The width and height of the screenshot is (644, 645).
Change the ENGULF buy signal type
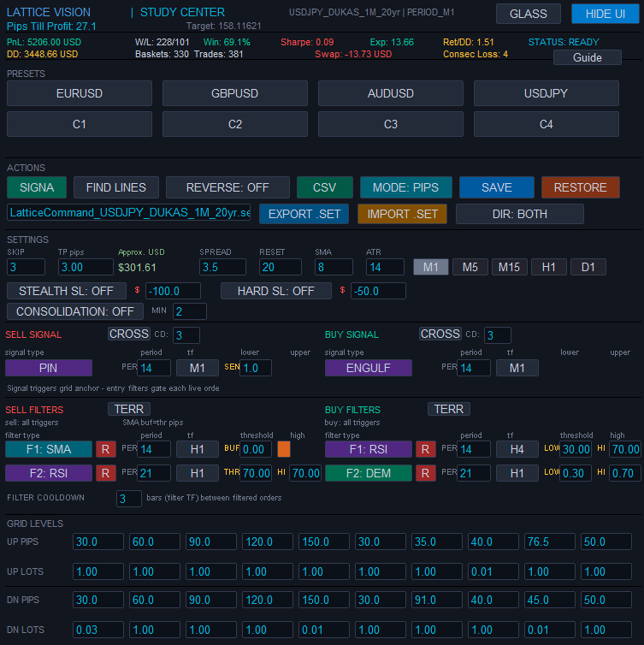click(x=368, y=368)
